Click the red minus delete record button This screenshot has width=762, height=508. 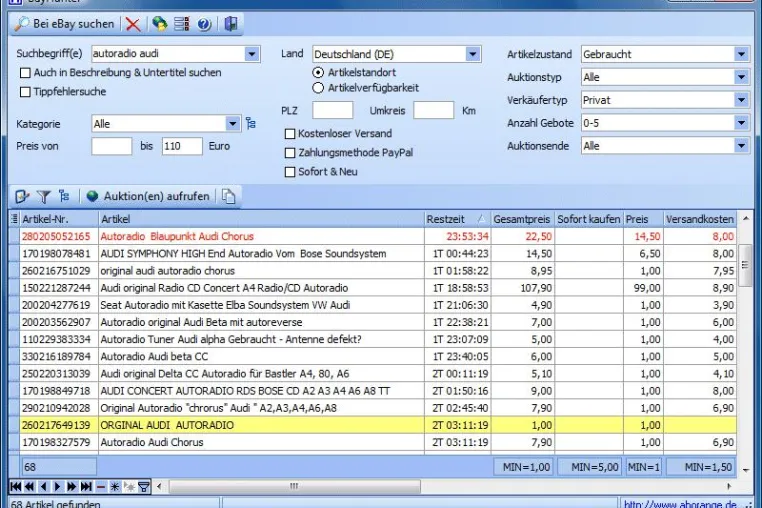point(101,487)
